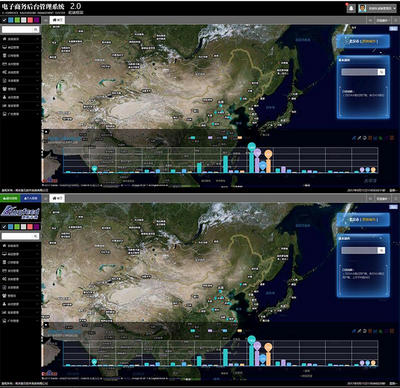Viewport: 400px width, 388px height.
Task: Toggle the checkmark box beside lower color swatches
Action: click(x=4, y=227)
